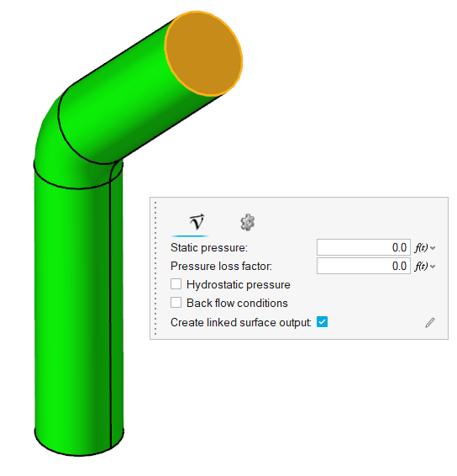Enable the Back flow conditions checkbox
The image size is (457, 476).
tap(176, 303)
